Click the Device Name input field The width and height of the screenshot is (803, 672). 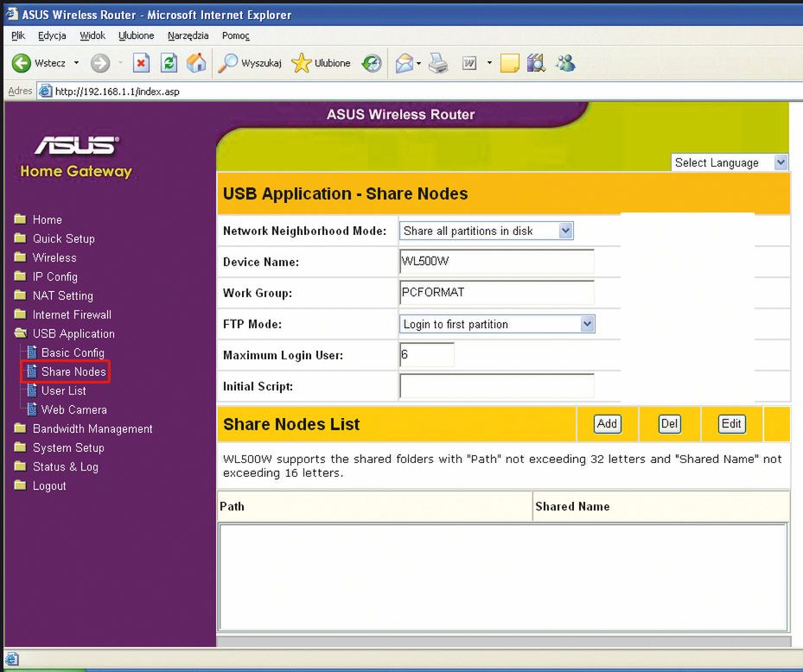tap(496, 262)
